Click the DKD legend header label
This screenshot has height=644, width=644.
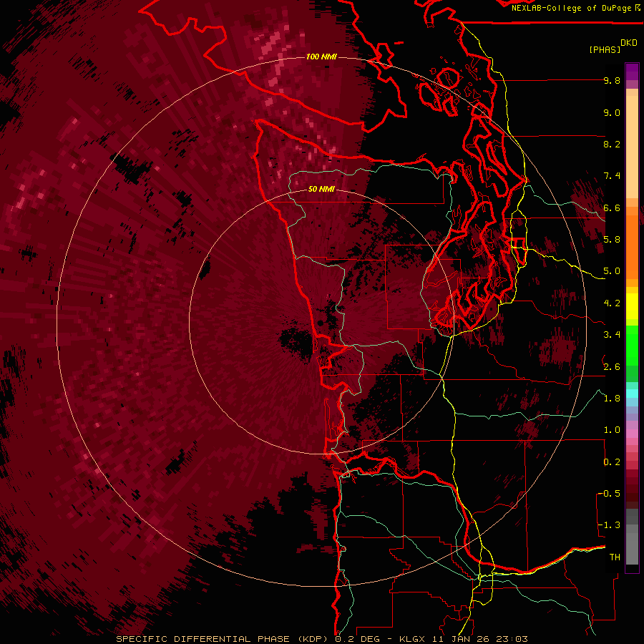tap(629, 43)
